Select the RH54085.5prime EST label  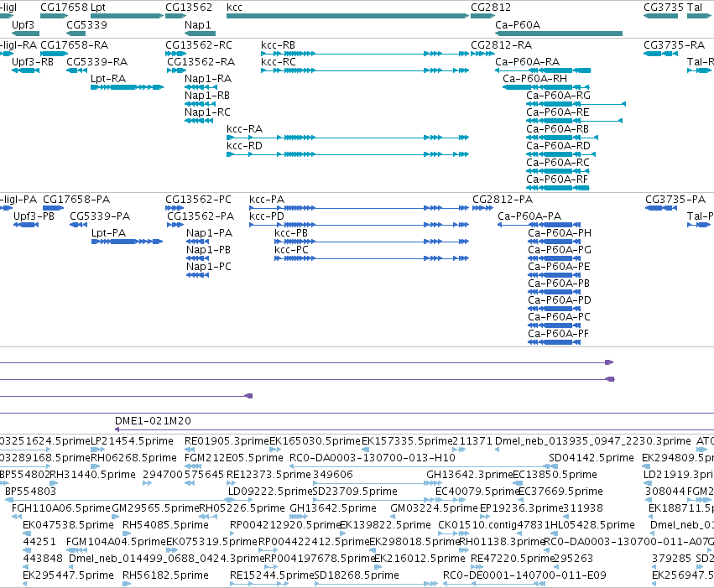coord(165,526)
